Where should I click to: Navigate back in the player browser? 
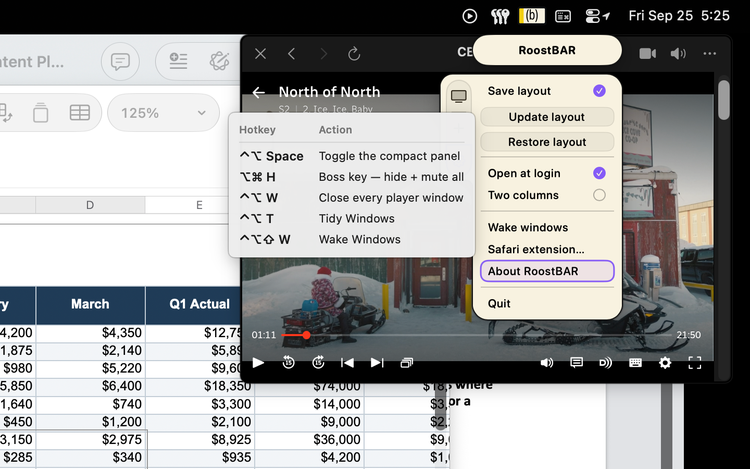291,54
